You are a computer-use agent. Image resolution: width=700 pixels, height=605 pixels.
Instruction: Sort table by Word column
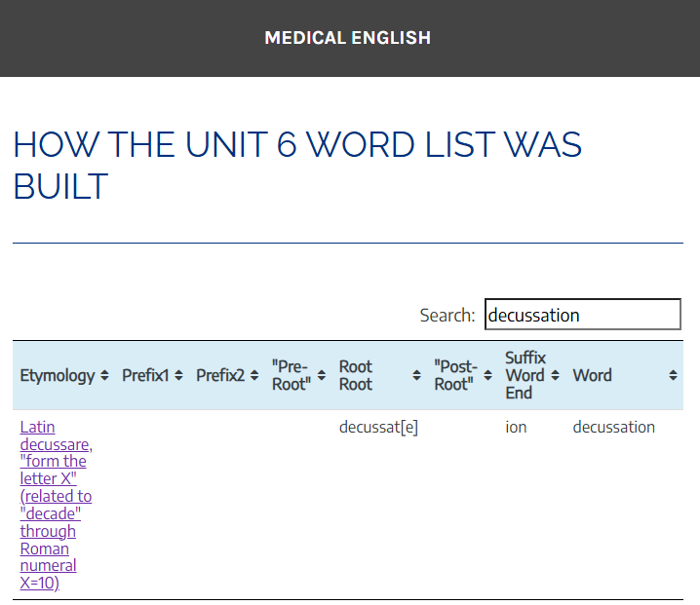coord(624,375)
